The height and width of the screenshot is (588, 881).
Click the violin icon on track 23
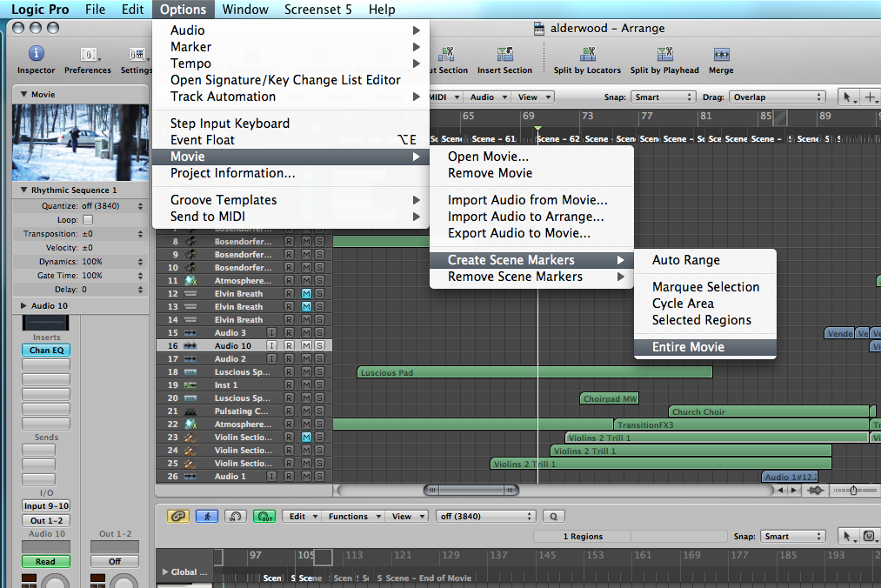190,438
